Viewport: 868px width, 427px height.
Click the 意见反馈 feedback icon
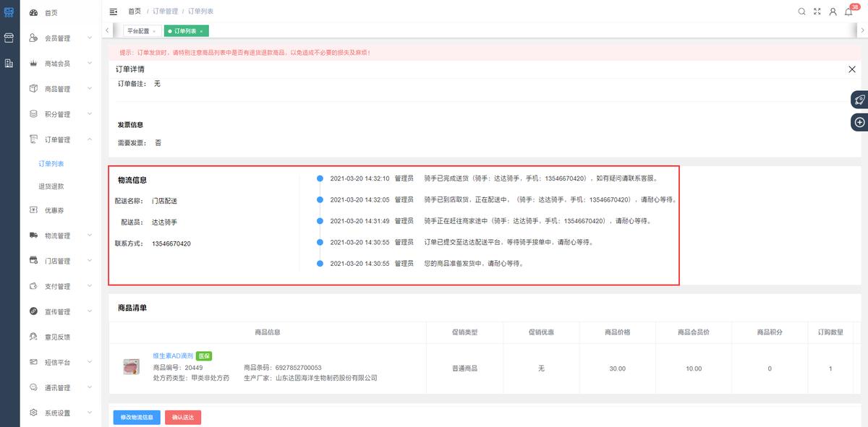(33, 337)
